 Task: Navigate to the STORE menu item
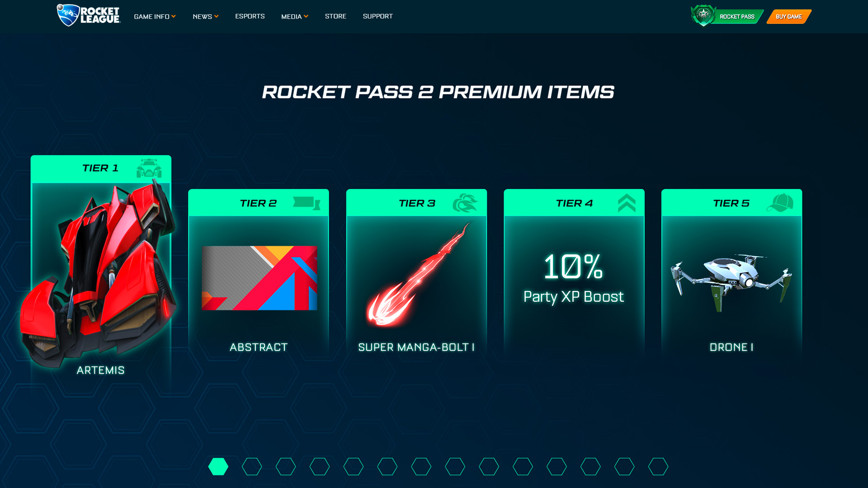point(335,16)
